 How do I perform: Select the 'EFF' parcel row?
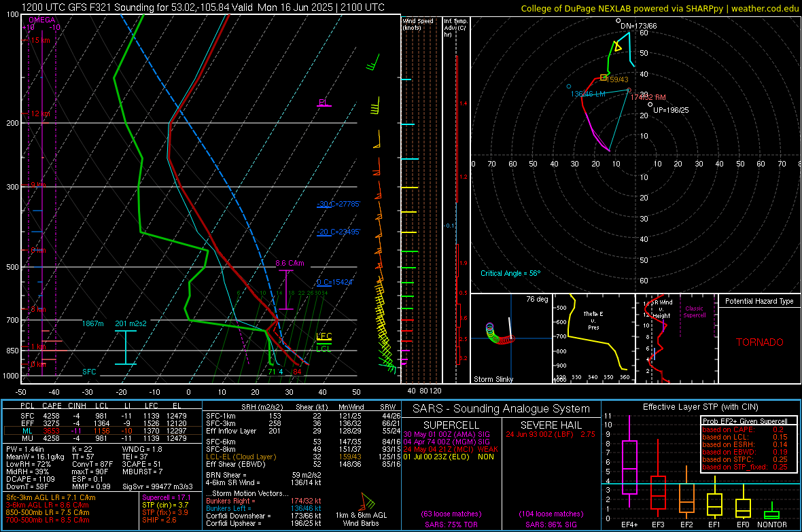tap(103, 423)
